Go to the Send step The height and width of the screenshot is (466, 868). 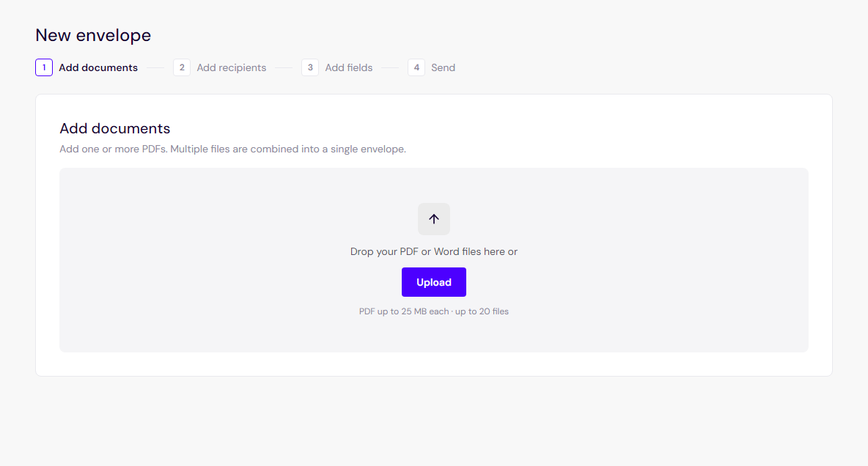432,67
